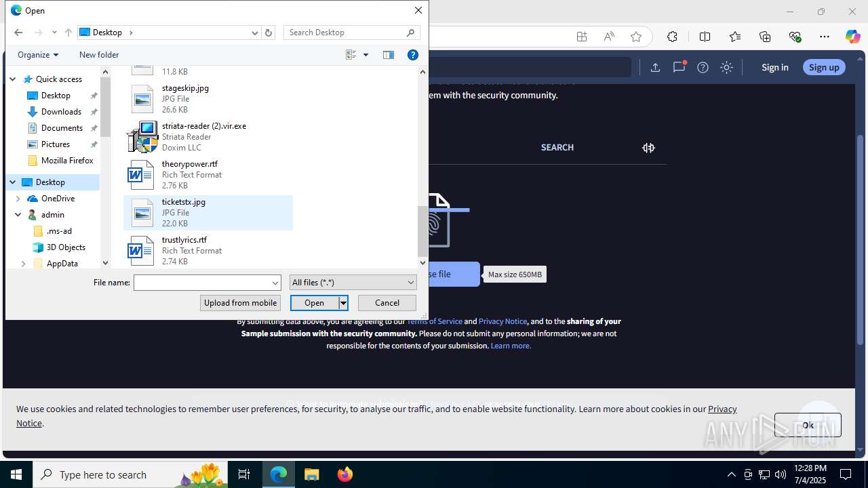
Task: Select 3D Objects in navigation tree
Action: pyautogui.click(x=66, y=247)
